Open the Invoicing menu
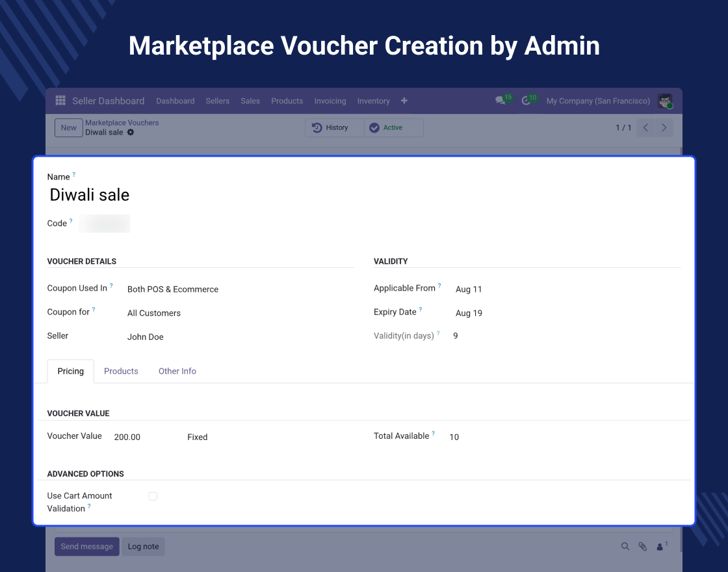This screenshot has width=728, height=572. pyautogui.click(x=330, y=101)
